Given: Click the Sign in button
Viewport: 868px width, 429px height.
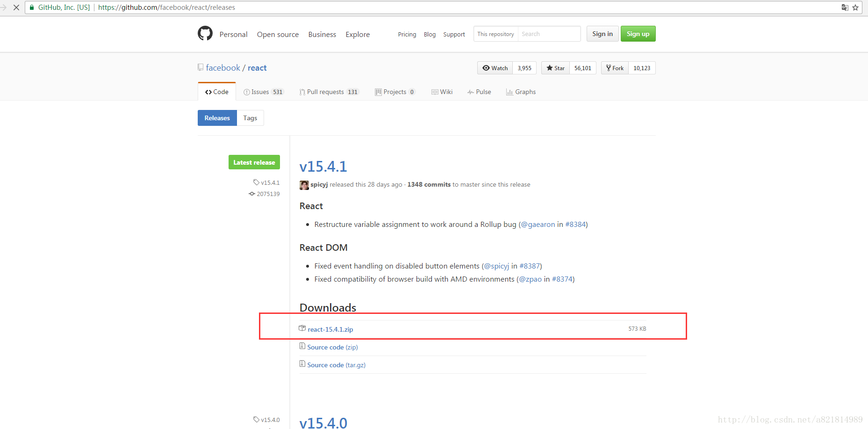Looking at the screenshot, I should tap(603, 34).
